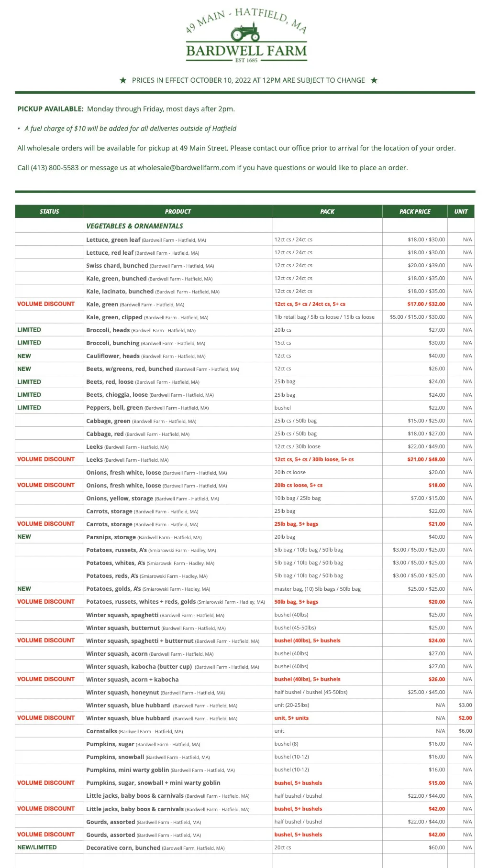Click the '12ct cs / 30lb loose' Leeks pack

click(298, 446)
